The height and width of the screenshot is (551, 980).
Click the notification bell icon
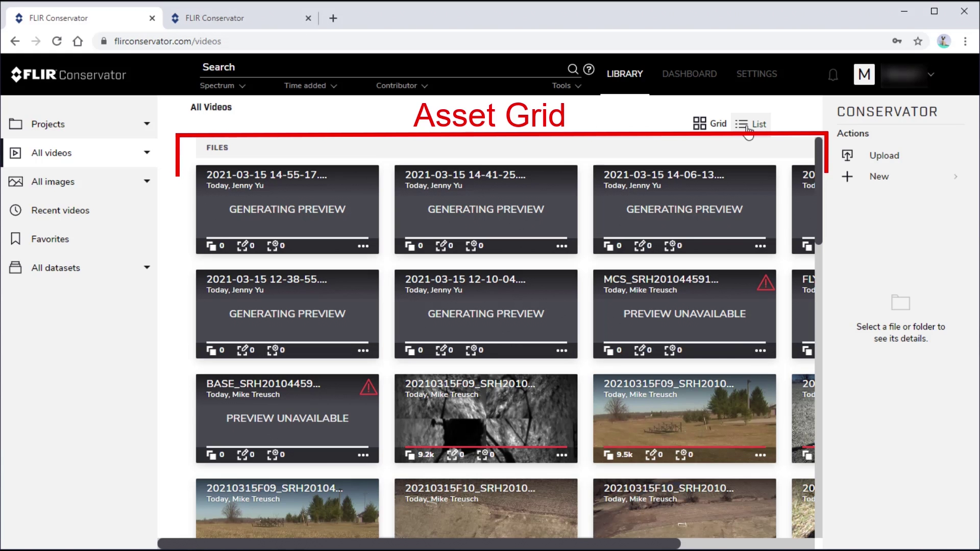click(834, 73)
